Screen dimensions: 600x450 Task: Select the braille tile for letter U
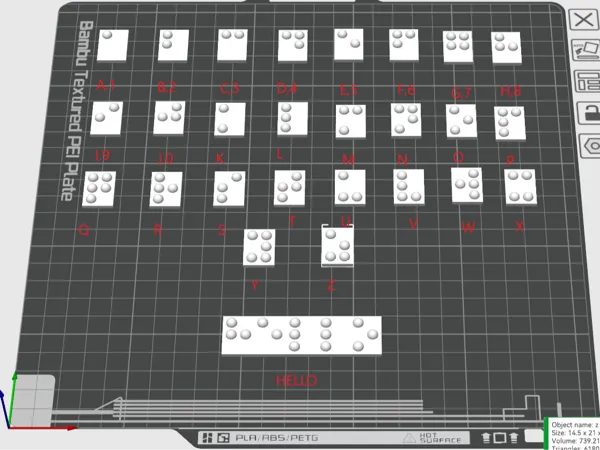(x=350, y=188)
